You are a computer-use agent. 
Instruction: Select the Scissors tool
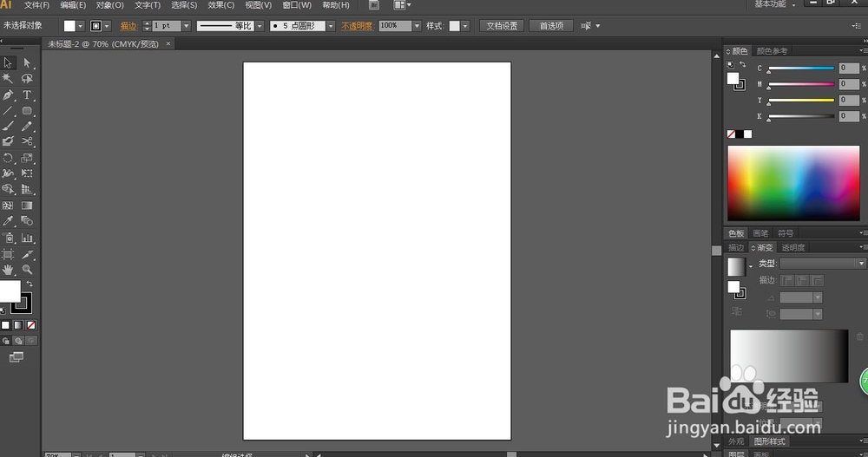27,141
